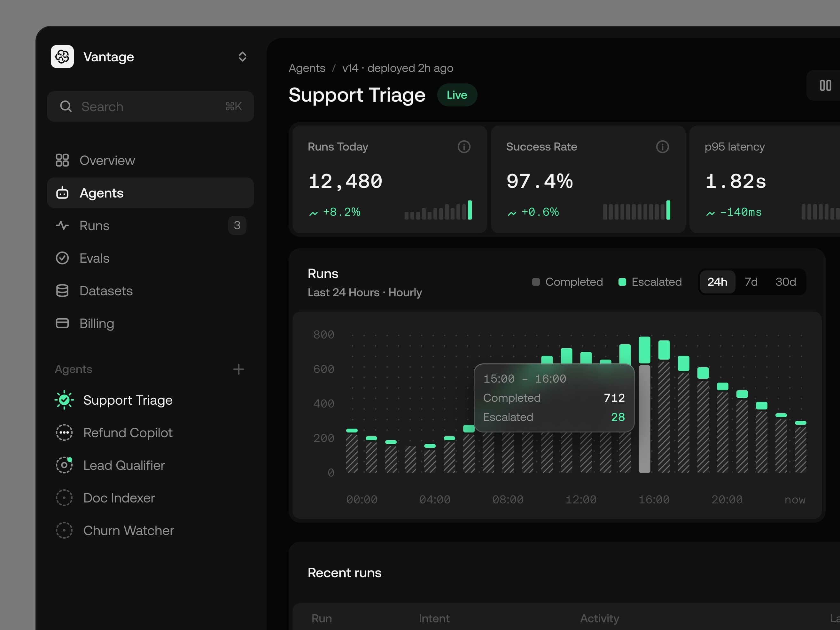This screenshot has width=840, height=630.
Task: Focus the Search input field
Action: 150,106
